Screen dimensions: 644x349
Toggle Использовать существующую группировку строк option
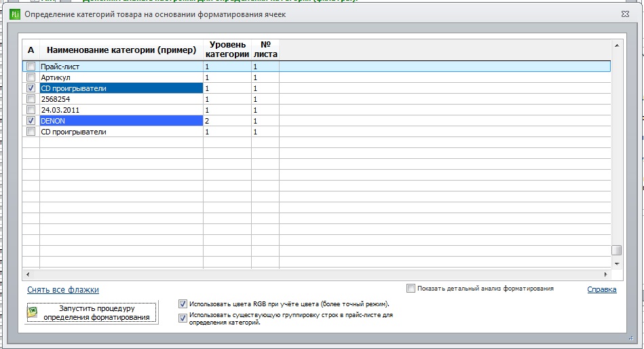[x=183, y=318]
